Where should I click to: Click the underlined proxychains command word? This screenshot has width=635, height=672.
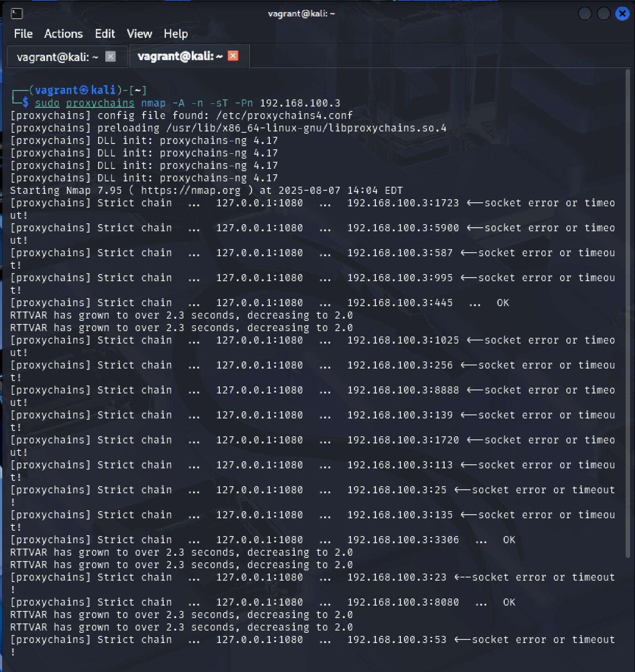click(x=100, y=103)
